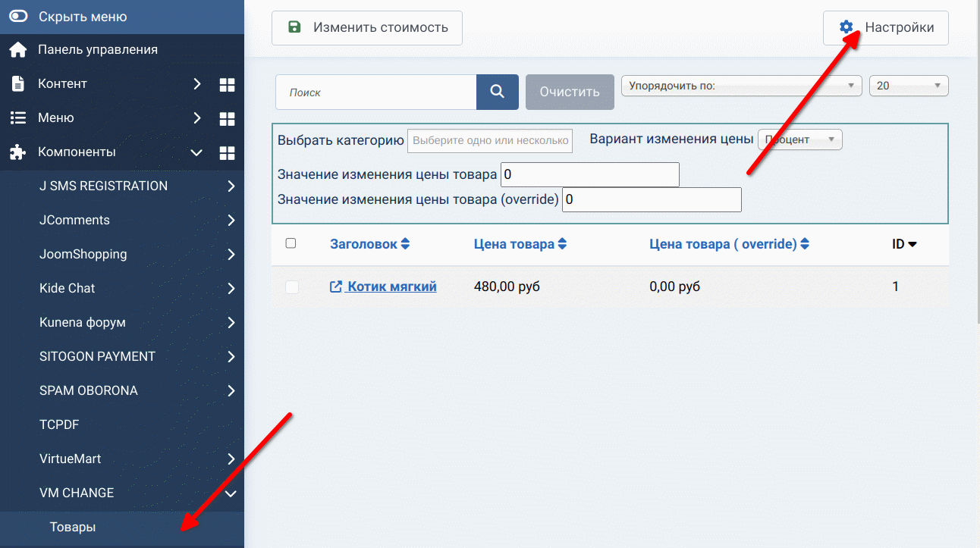Click the gear icon in Настройки
980x548 pixels.
coord(846,27)
